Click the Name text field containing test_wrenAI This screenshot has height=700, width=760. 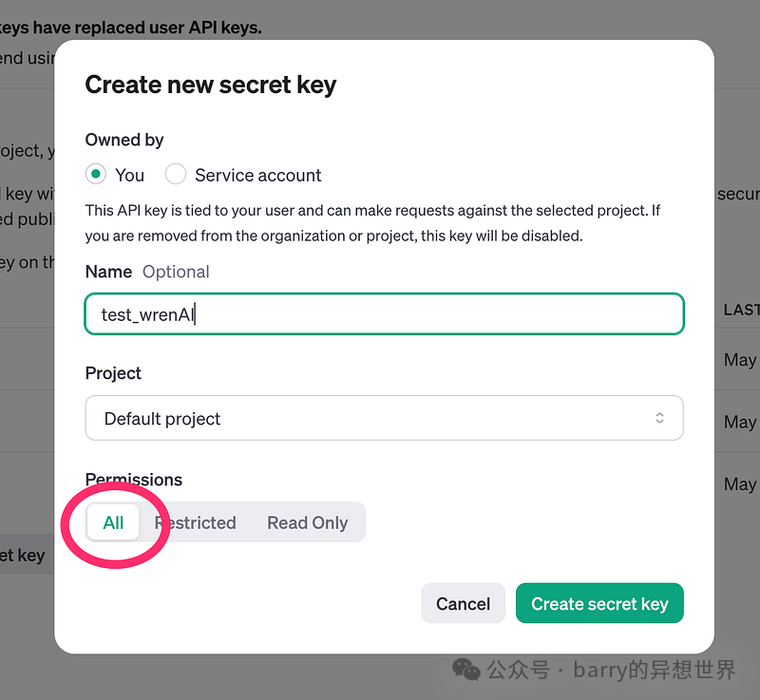(384, 314)
